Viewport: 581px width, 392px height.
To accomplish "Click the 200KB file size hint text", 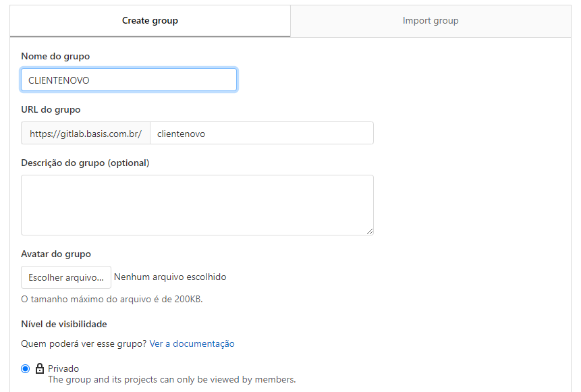I will click(112, 299).
